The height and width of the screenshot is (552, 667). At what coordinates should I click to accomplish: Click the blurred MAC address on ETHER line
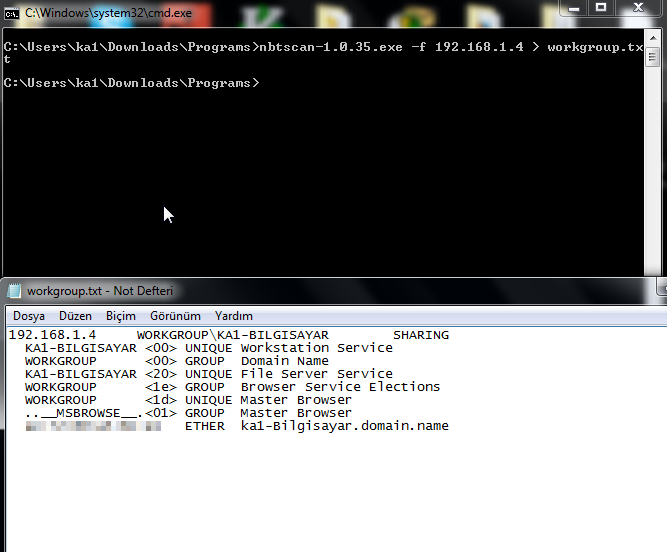tap(92, 426)
